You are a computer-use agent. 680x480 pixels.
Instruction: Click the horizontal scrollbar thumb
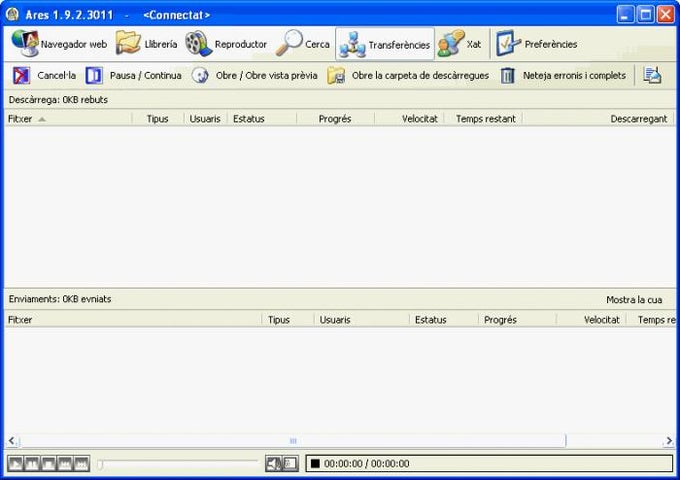coord(293,441)
